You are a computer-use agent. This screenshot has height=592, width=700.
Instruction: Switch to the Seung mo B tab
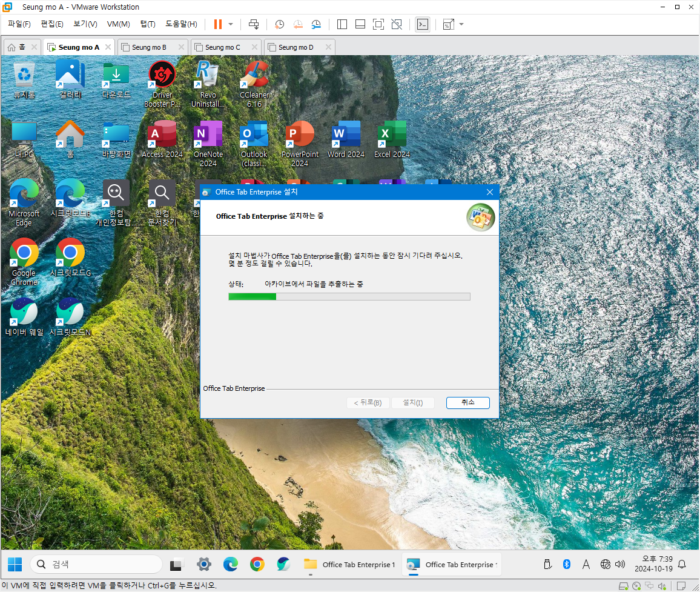coord(149,47)
